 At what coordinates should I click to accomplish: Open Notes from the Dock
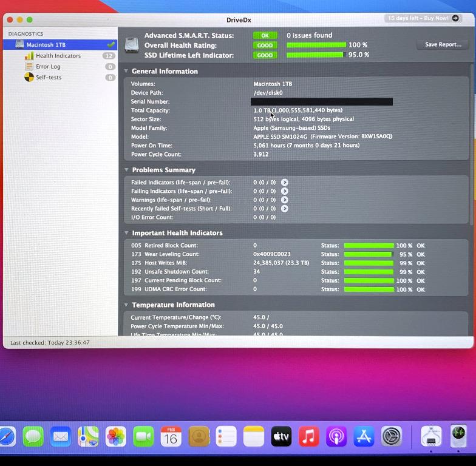click(x=254, y=436)
